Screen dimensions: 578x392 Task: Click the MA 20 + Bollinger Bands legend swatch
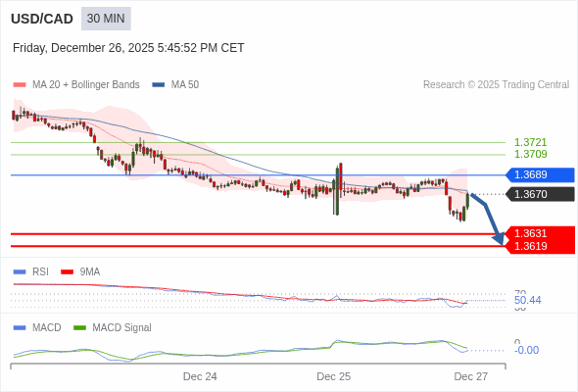(20, 85)
